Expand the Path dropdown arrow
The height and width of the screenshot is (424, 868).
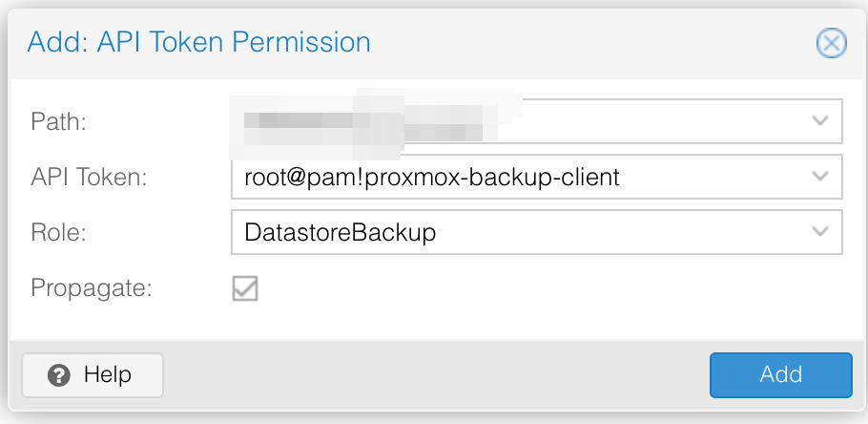click(x=819, y=121)
